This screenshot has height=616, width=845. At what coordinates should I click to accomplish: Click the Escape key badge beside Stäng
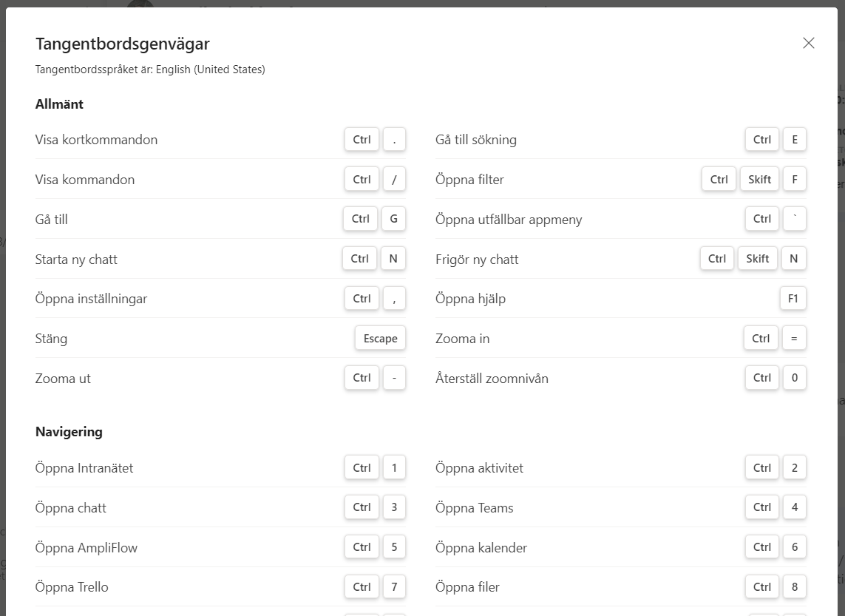tap(380, 339)
